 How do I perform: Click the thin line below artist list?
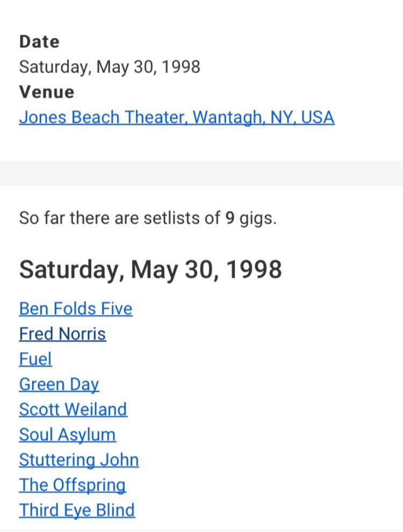pos(201,530)
